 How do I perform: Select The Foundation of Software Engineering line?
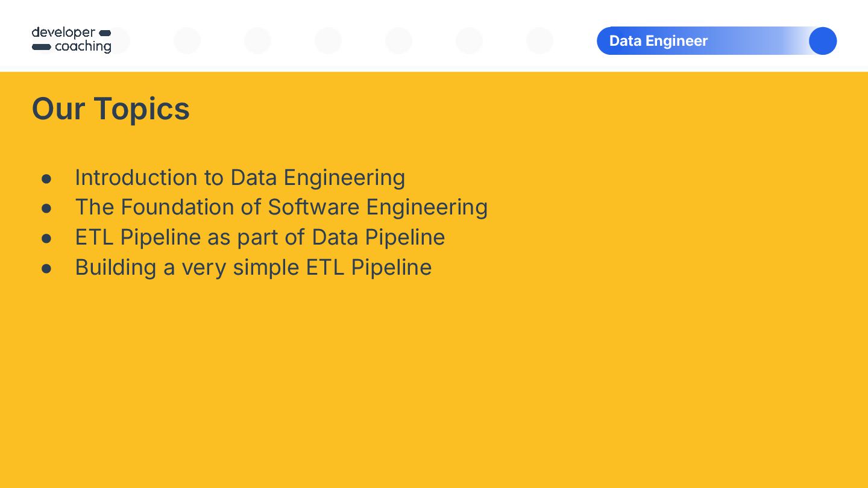[281, 207]
